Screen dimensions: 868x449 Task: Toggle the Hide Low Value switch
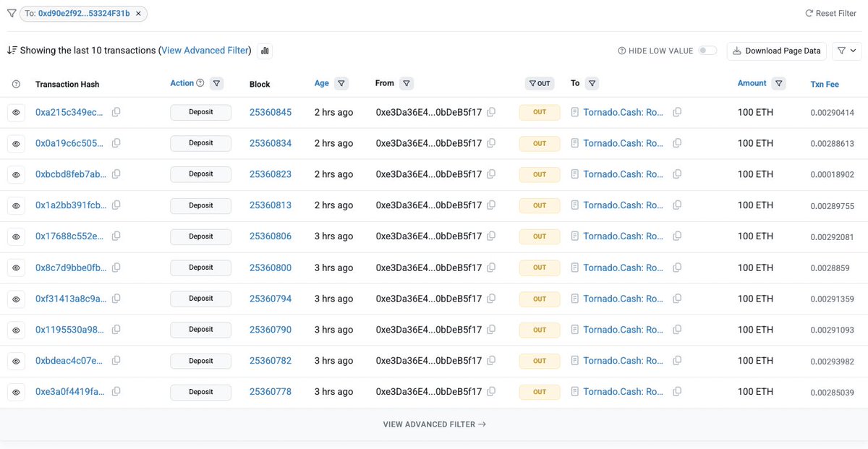pyautogui.click(x=707, y=51)
